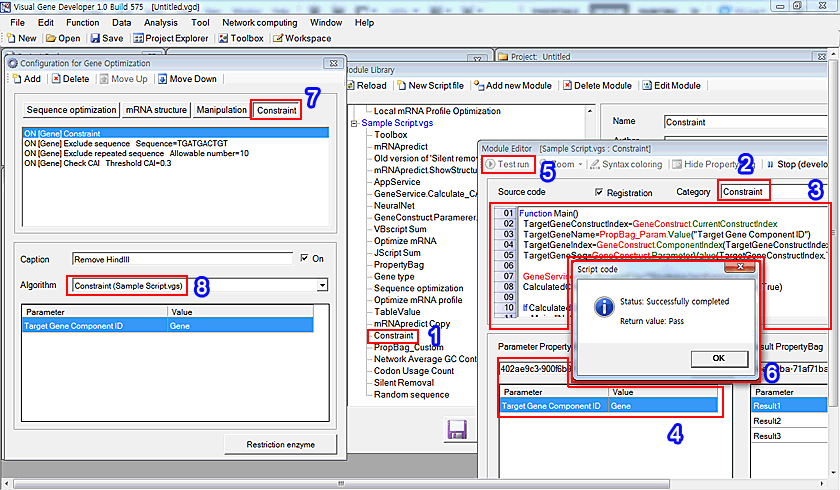
Task: Open the Analysis menu
Action: coord(161,22)
